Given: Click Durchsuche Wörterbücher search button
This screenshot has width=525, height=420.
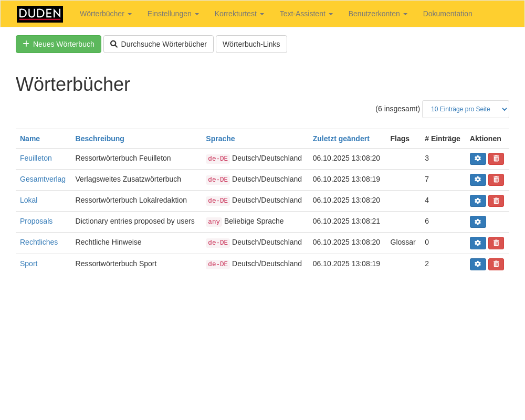Looking at the screenshot, I should point(159,44).
